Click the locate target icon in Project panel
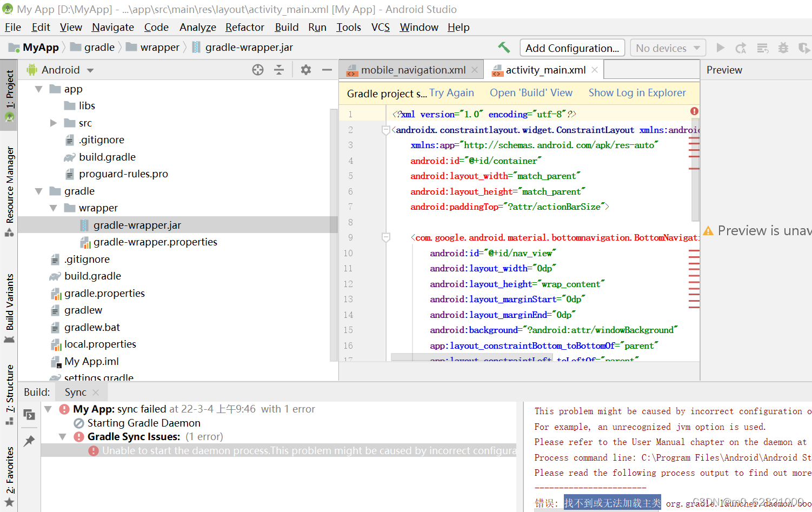Viewport: 812px width, 512px height. pos(258,70)
